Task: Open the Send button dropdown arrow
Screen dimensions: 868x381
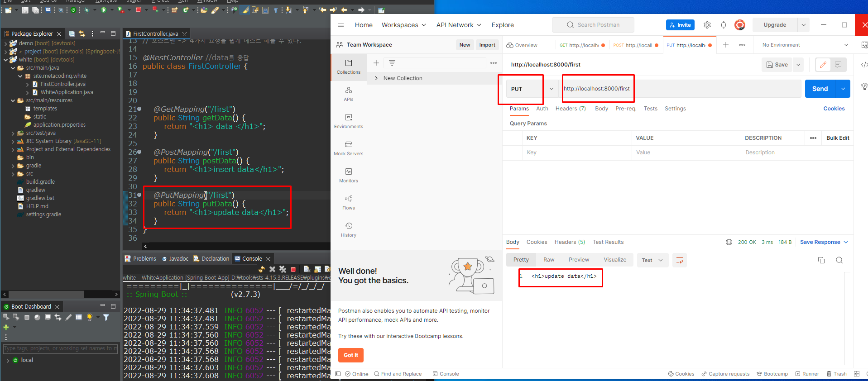Action: click(x=843, y=89)
